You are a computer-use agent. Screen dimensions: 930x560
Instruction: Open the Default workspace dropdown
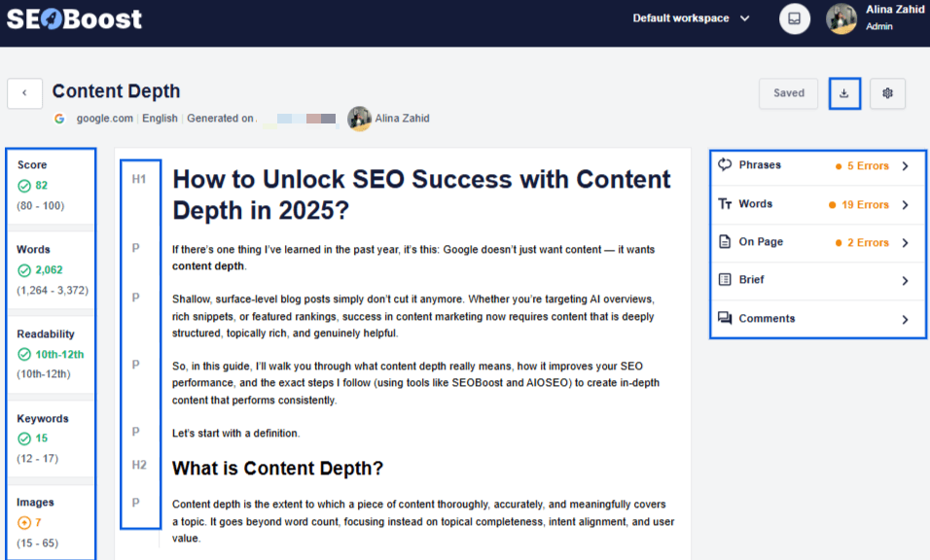pos(691,18)
